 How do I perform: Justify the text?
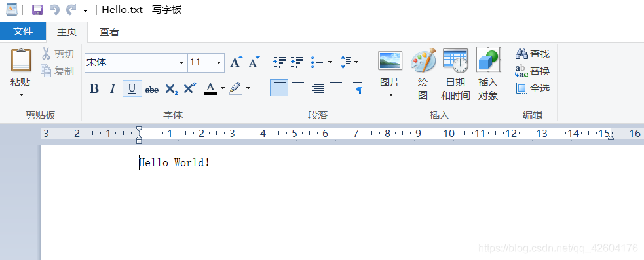336,88
